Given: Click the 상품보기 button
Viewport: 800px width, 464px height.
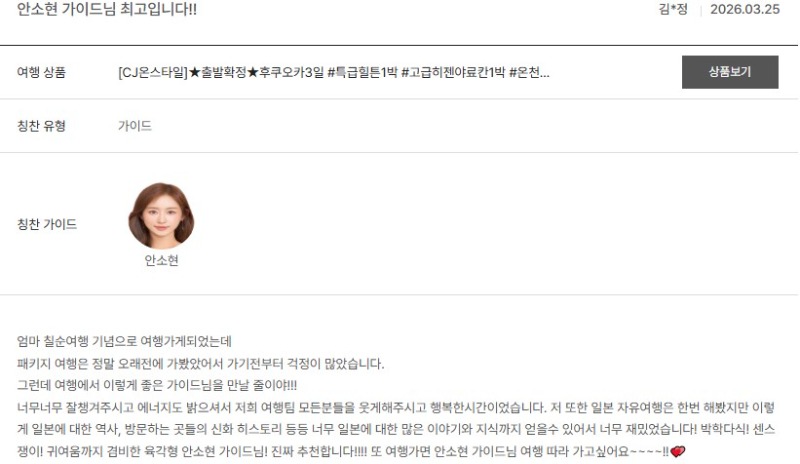Looking at the screenshot, I should [x=730, y=72].
